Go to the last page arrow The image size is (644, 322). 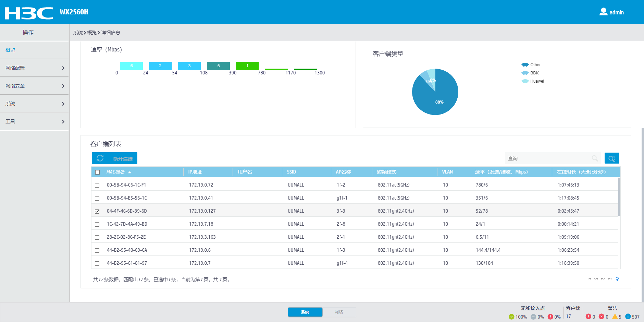(610, 279)
